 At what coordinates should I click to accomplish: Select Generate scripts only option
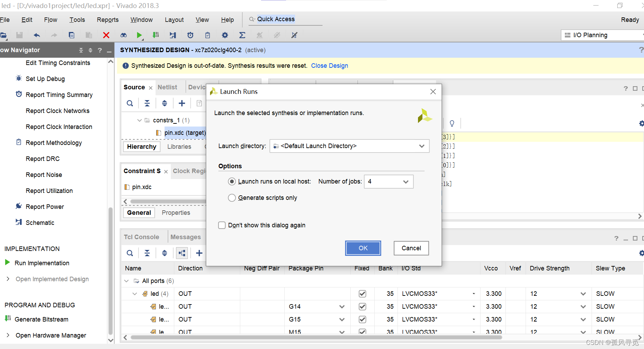click(232, 198)
